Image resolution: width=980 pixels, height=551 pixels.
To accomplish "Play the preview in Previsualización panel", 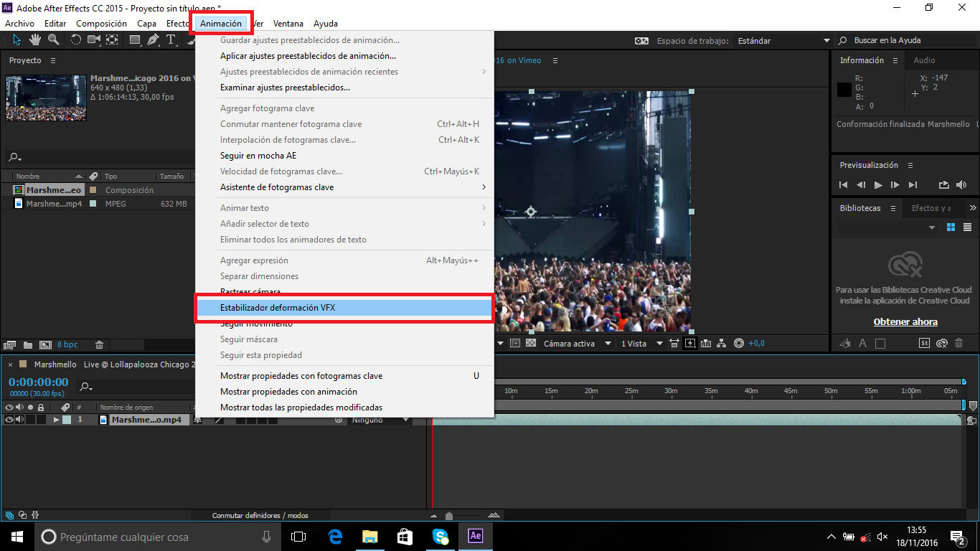I will click(x=878, y=185).
